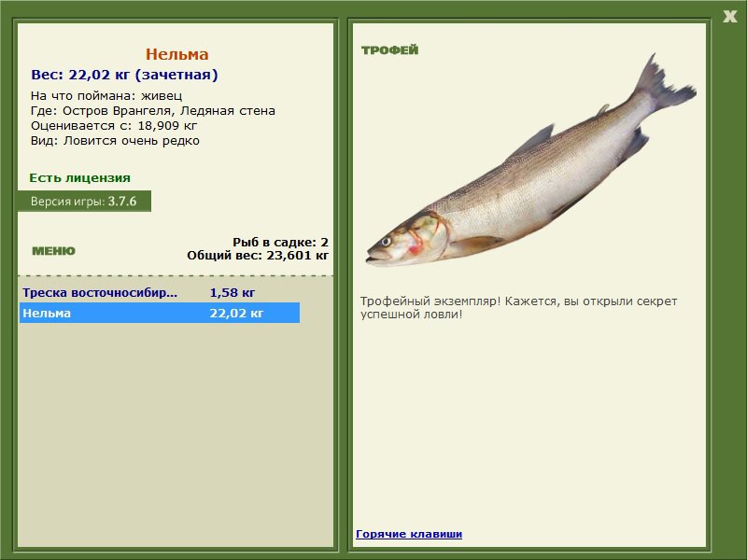The width and height of the screenshot is (747, 560).
Task: Click the Версия игры: 3.7.6 badge
Action: tap(84, 201)
